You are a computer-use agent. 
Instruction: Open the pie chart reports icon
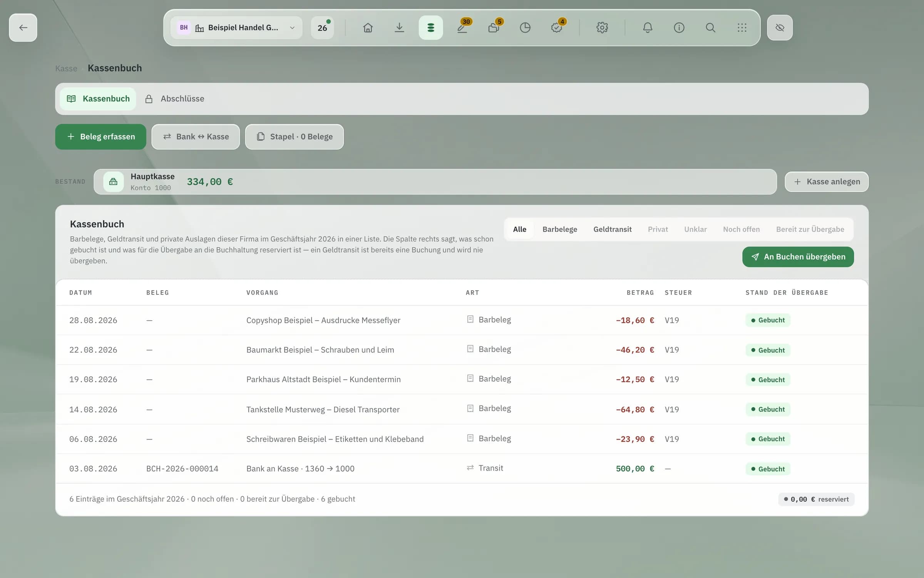pos(525,28)
